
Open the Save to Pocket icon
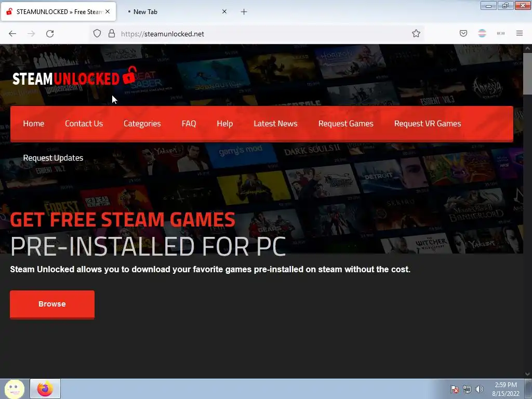click(463, 33)
